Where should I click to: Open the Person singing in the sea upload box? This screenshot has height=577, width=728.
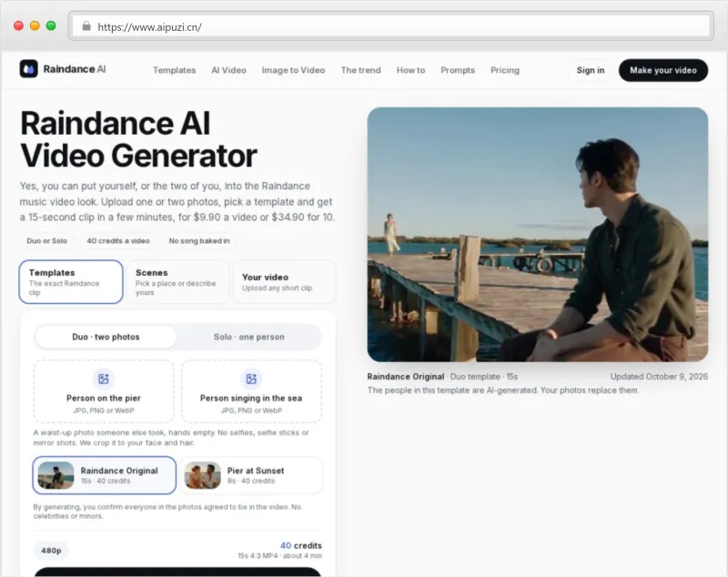[x=251, y=391]
